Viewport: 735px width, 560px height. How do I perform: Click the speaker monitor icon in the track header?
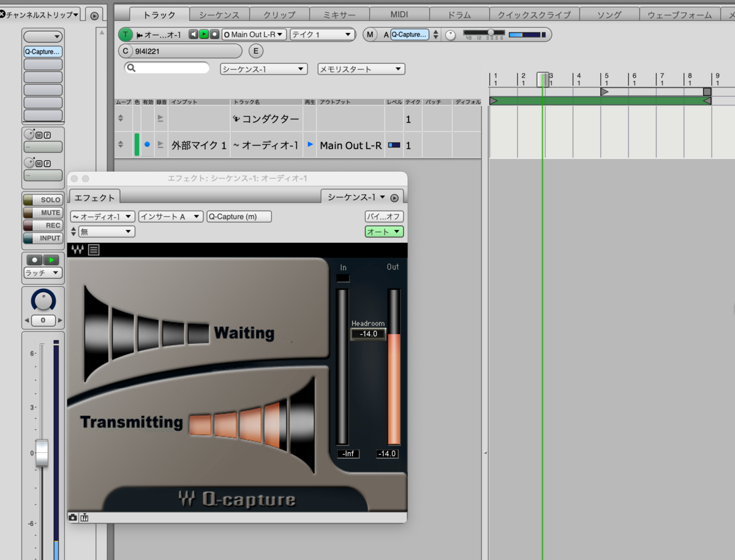(194, 35)
